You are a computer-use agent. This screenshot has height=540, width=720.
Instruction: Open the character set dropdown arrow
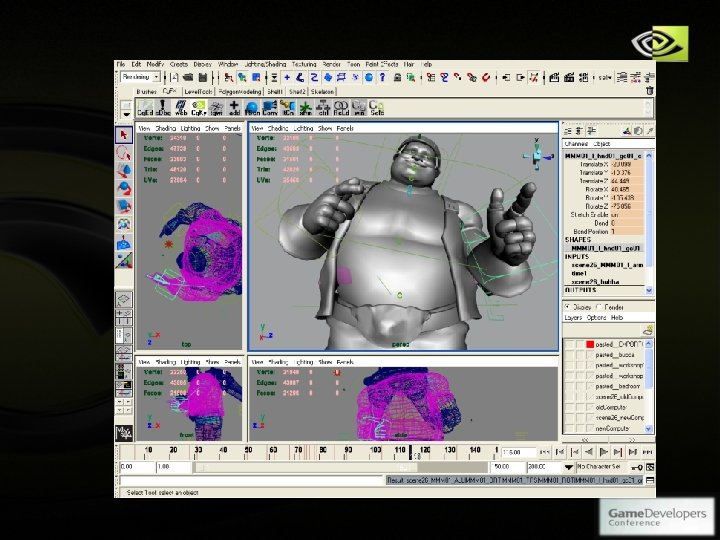[568, 467]
